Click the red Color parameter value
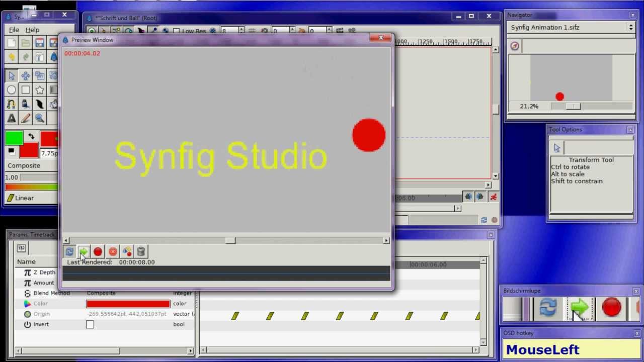The width and height of the screenshot is (644, 362). [x=128, y=304]
